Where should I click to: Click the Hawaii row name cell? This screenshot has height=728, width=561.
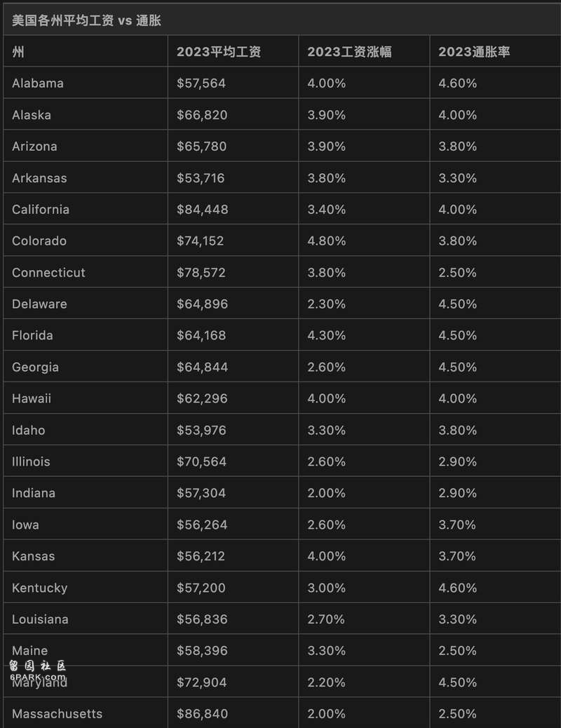click(x=32, y=399)
